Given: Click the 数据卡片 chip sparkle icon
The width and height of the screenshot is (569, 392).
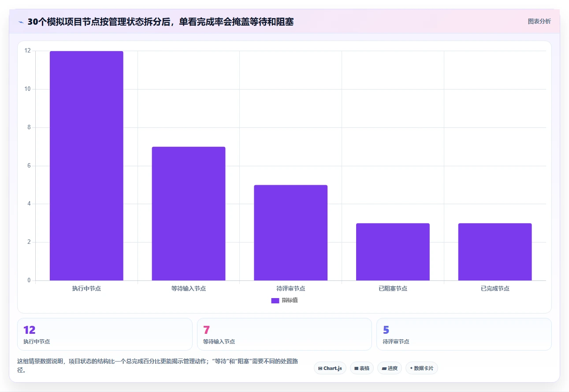Looking at the screenshot, I should point(411,368).
